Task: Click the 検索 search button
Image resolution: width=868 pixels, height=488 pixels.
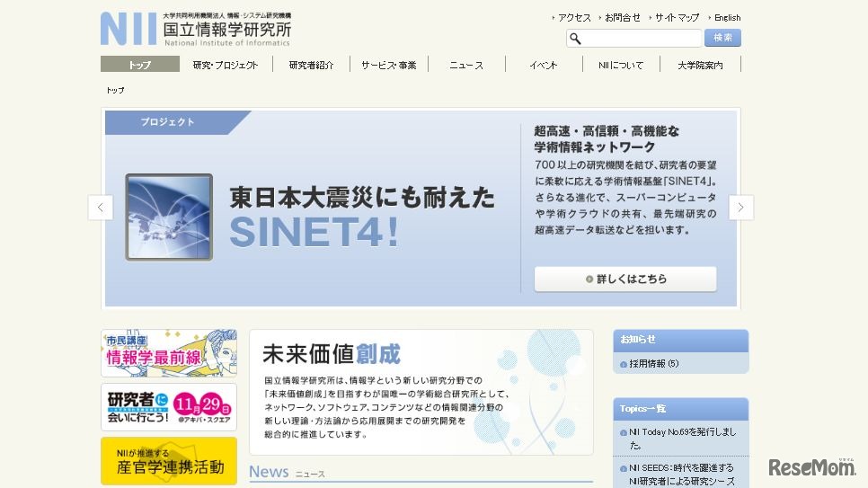Action: point(722,38)
